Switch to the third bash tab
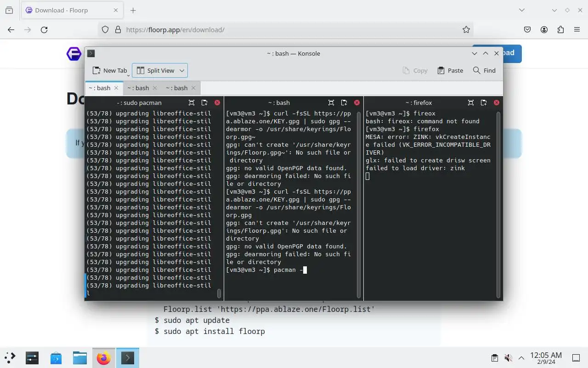 [177, 88]
